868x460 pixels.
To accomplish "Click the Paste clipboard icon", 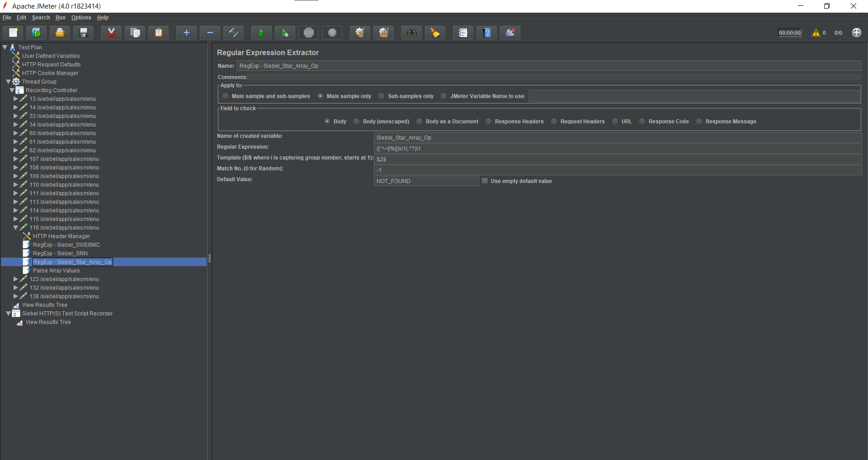I will click(159, 33).
